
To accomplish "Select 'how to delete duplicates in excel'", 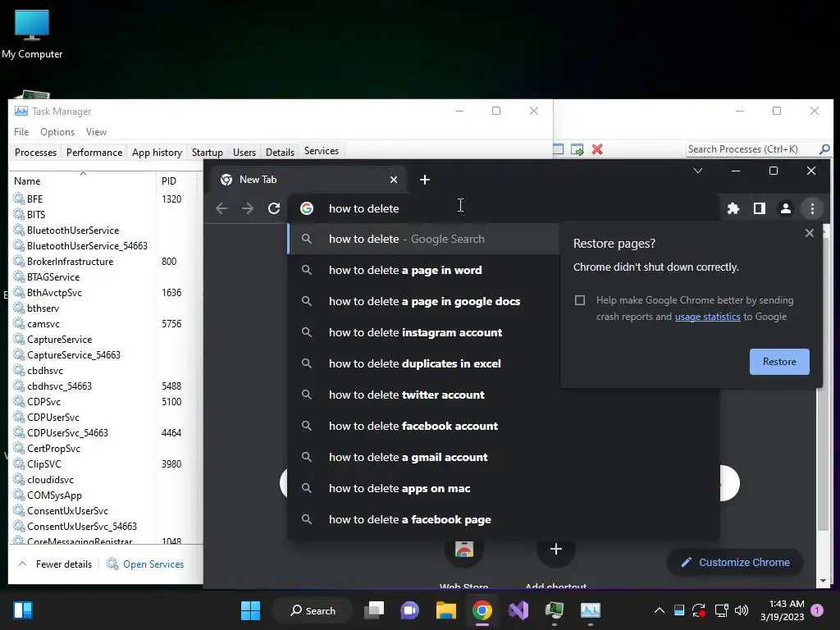I will point(423,363).
